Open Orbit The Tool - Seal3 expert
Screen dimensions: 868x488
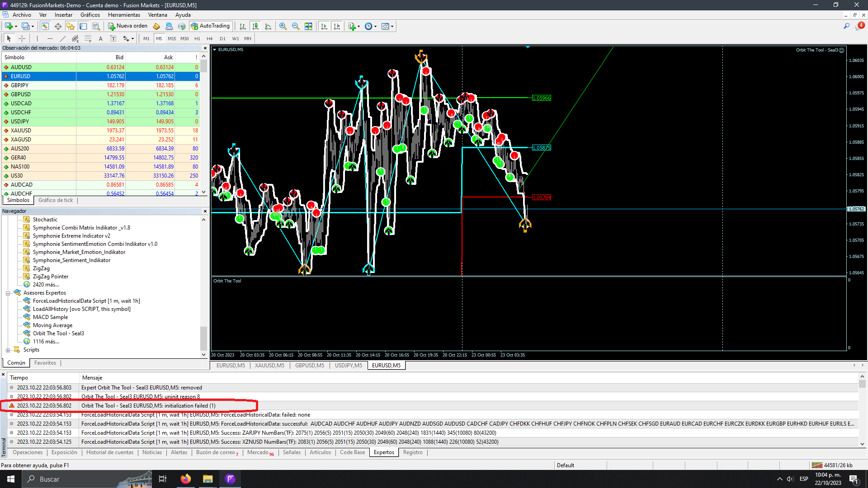[58, 333]
